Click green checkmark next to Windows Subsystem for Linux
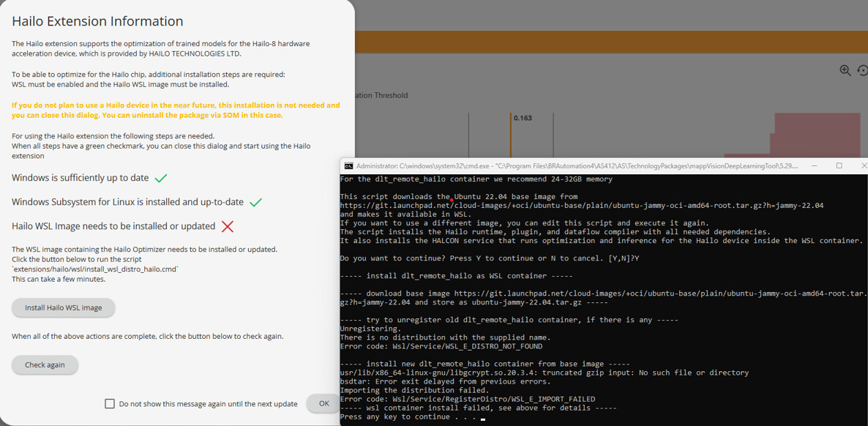The width and height of the screenshot is (868, 426). 255,203
